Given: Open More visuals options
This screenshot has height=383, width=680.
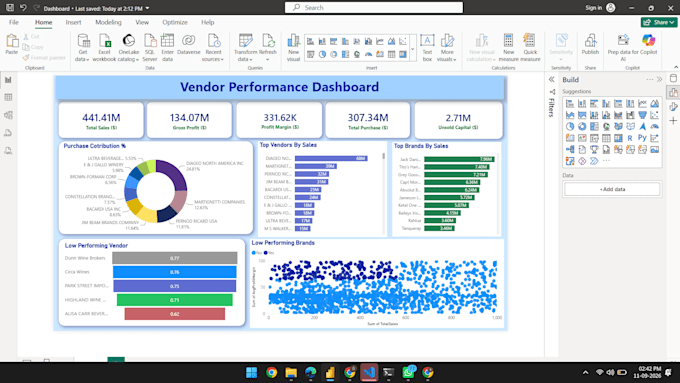Looking at the screenshot, I should point(447,48).
